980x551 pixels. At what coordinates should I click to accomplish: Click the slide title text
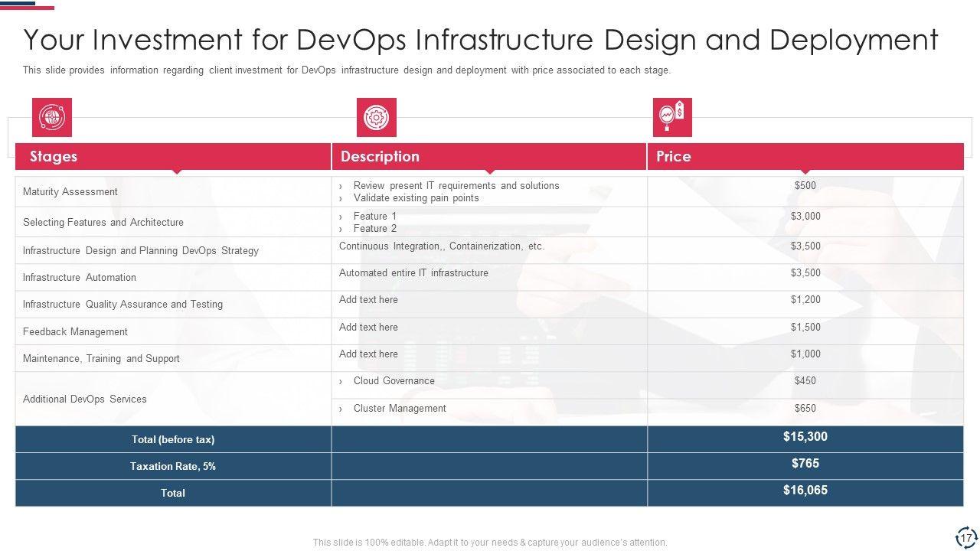click(x=480, y=40)
